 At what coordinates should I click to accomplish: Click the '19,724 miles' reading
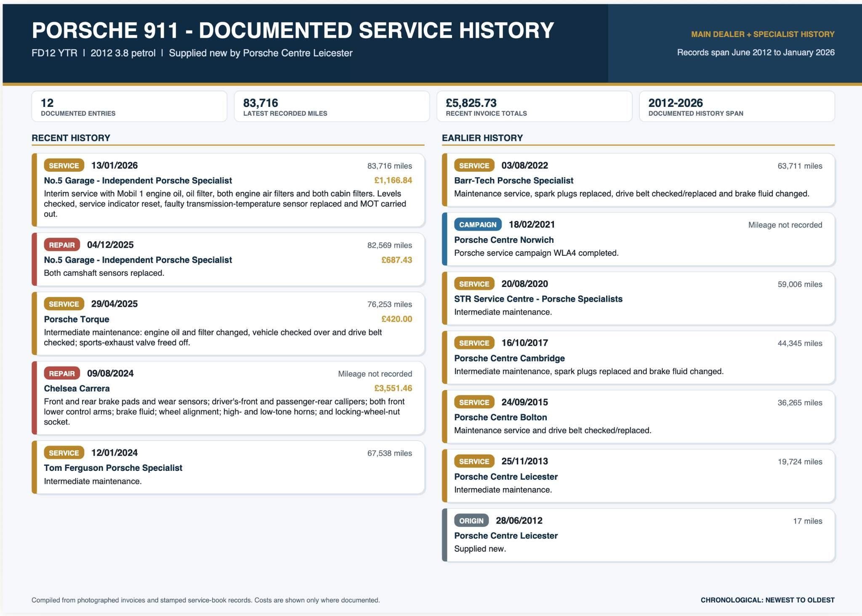point(800,462)
